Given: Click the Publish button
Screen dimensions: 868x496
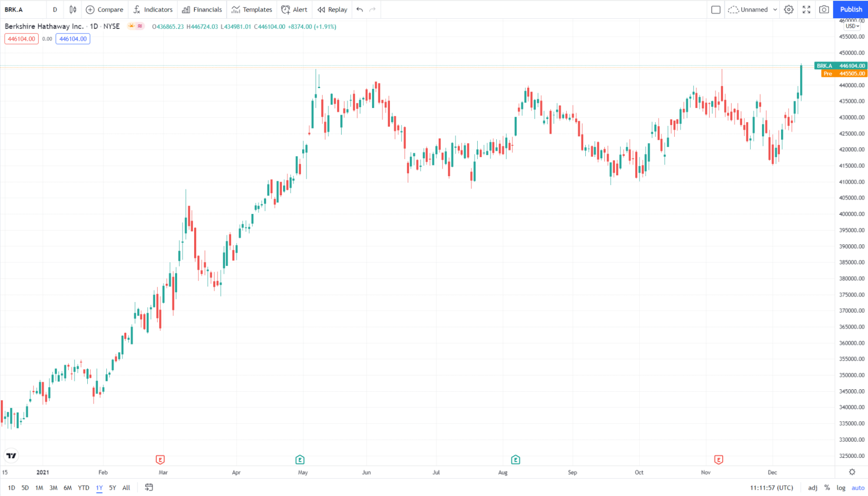Looking at the screenshot, I should (x=851, y=10).
